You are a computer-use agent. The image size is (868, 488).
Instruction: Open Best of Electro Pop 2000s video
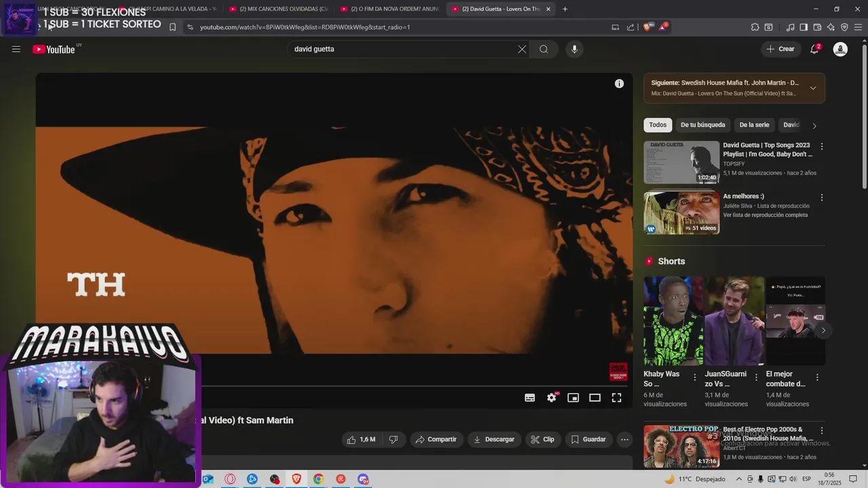point(682,446)
